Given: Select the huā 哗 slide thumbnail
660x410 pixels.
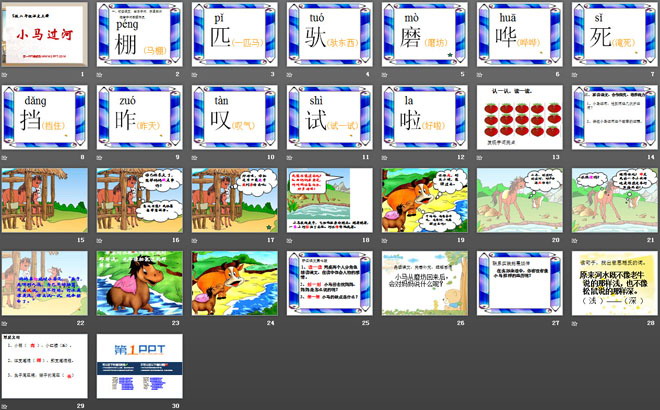Looking at the screenshot, I should click(x=520, y=34).
